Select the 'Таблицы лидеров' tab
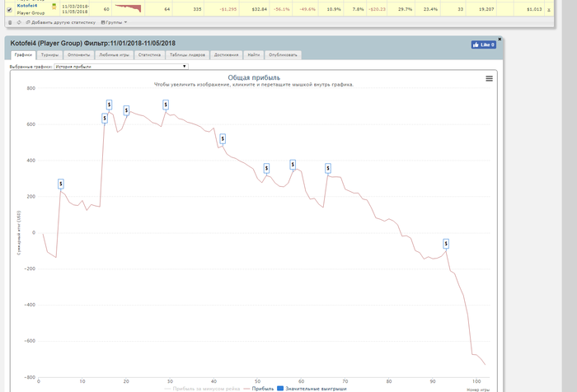 coord(187,55)
